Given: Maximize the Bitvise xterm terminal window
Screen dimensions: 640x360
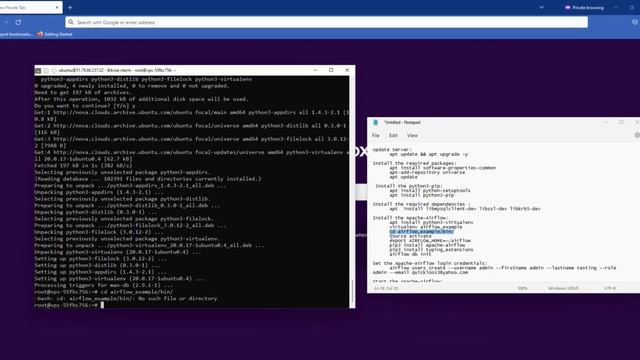Looking at the screenshot, I should [331, 70].
